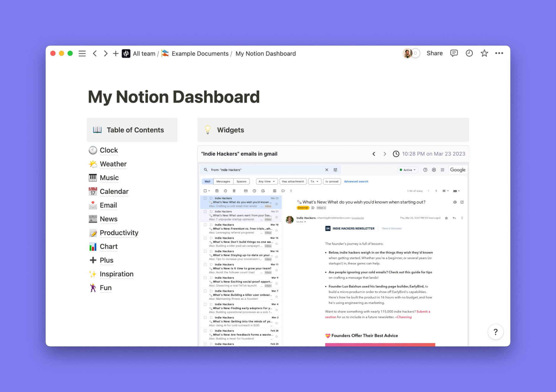This screenshot has width=556, height=392.
Task: Click the clock icon beside the snapshot timestamp
Action: click(x=396, y=154)
